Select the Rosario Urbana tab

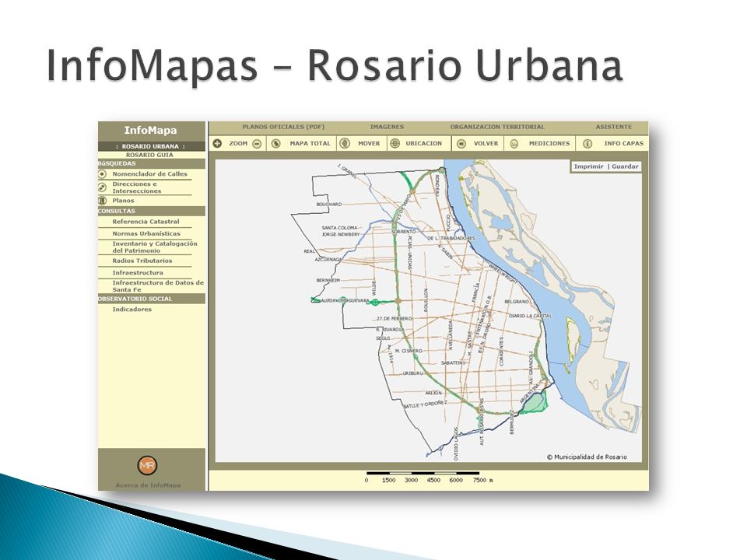coord(150,147)
